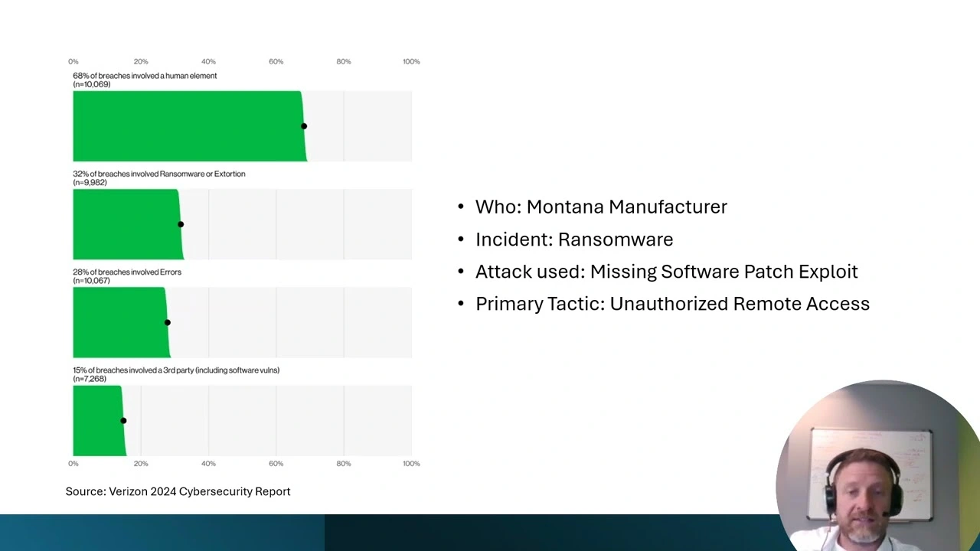
Task: Click the '28% of breaches involved Errors' label
Action: 127,272
